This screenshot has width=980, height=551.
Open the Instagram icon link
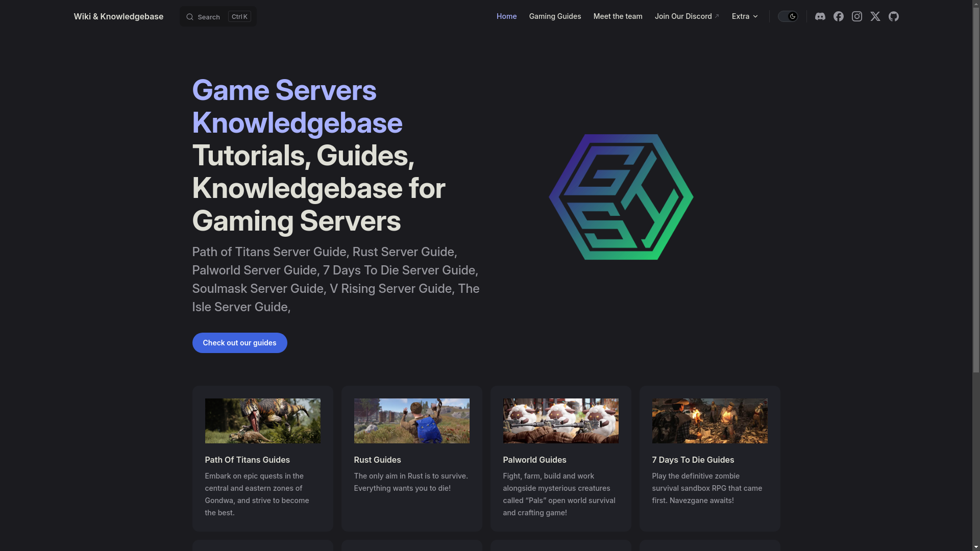tap(857, 16)
